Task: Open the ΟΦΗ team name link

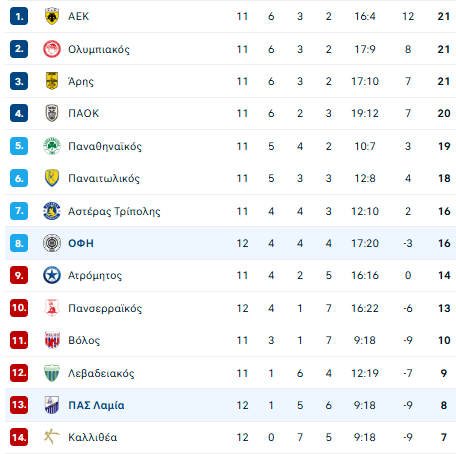Action: [81, 243]
